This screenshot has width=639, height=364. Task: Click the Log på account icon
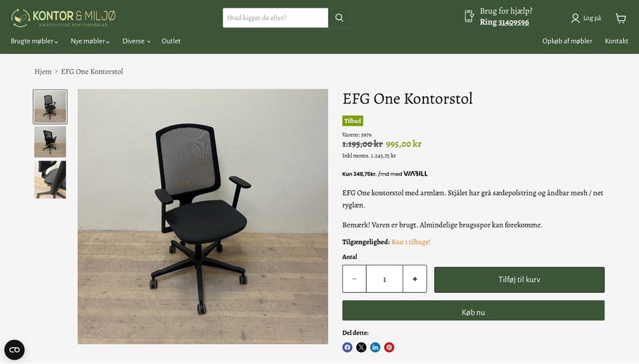click(x=575, y=18)
